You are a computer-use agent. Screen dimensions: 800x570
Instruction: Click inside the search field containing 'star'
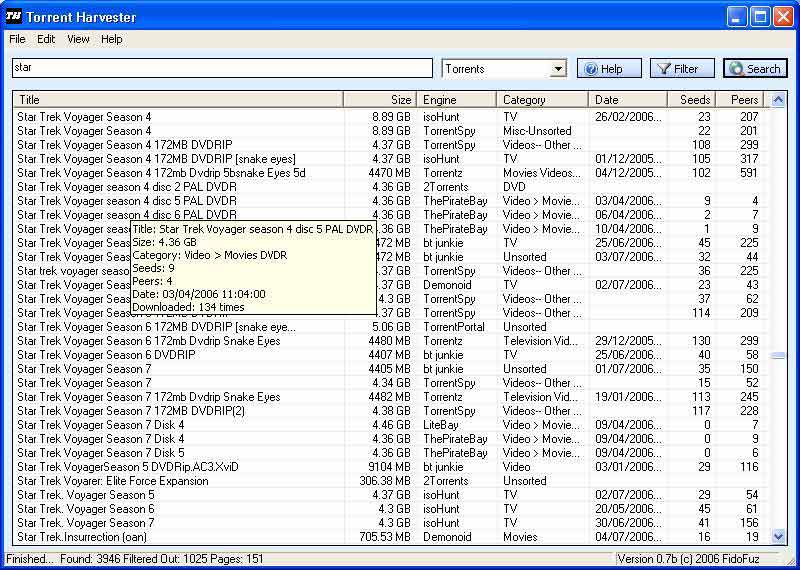click(220, 68)
